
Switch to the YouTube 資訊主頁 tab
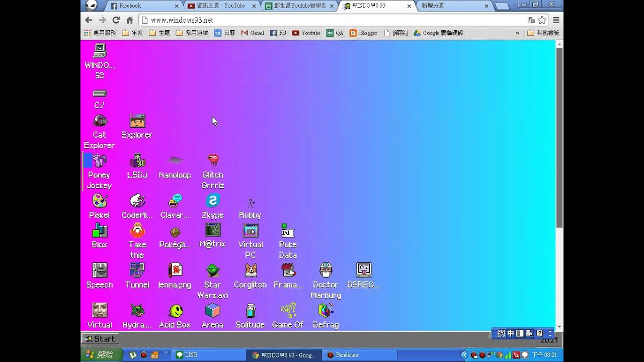pyautogui.click(x=221, y=6)
